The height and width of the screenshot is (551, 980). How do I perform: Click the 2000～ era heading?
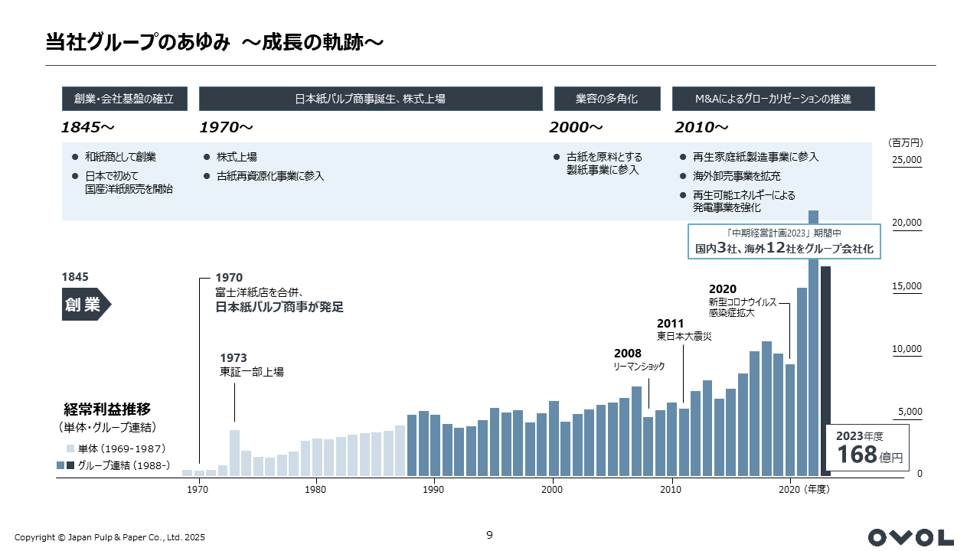(577, 126)
